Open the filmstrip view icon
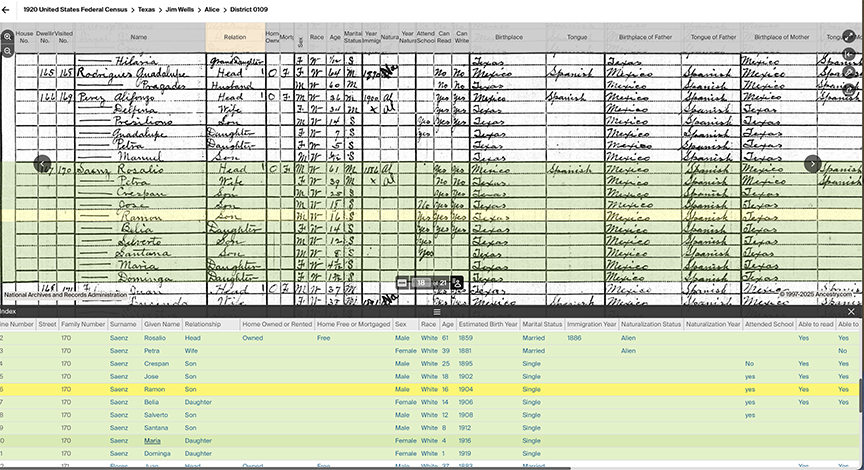 (x=402, y=283)
